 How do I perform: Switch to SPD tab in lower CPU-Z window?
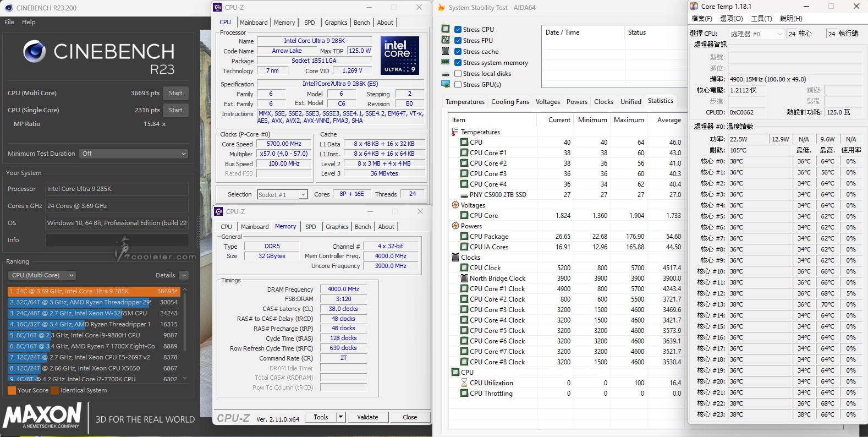tap(311, 227)
